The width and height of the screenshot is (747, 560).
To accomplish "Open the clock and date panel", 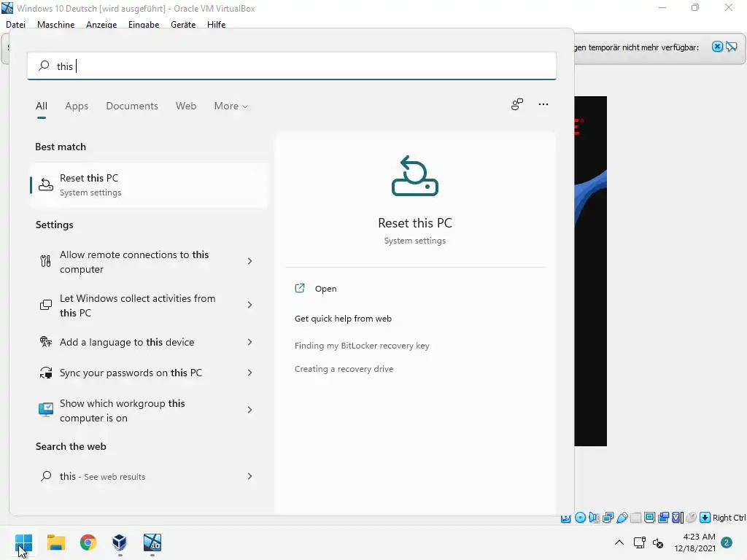I will tap(694, 542).
